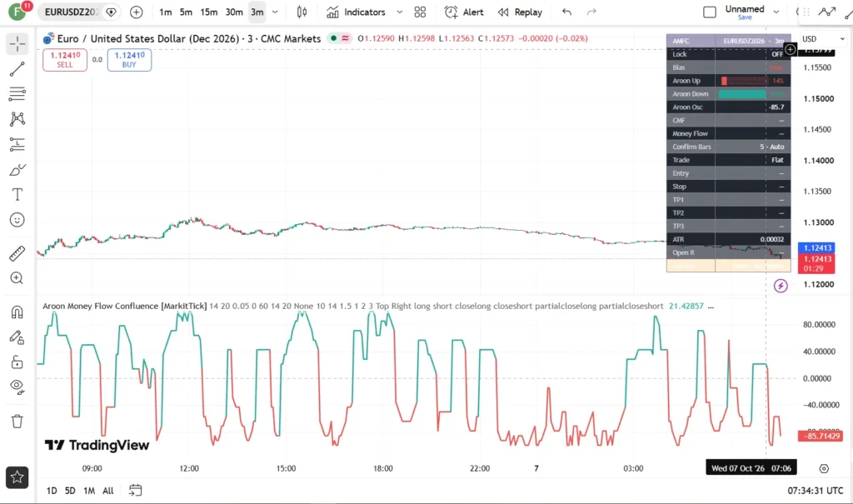Hide all drawings with eye icon

coord(17,387)
